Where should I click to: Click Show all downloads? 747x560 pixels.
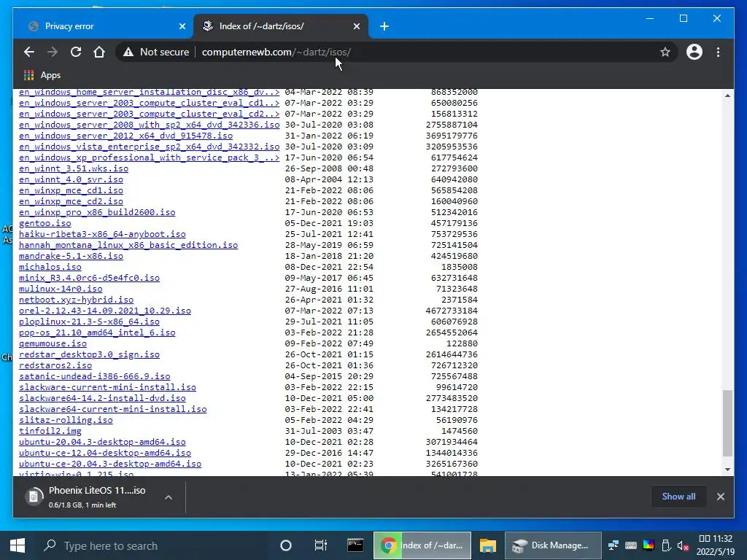click(x=678, y=497)
